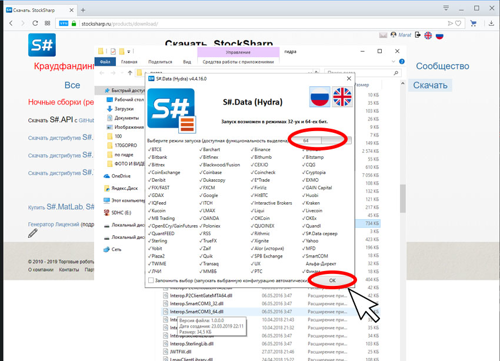This screenshot has width=500, height=361.
Task: Click the Explorer search field
Action: [362, 73]
